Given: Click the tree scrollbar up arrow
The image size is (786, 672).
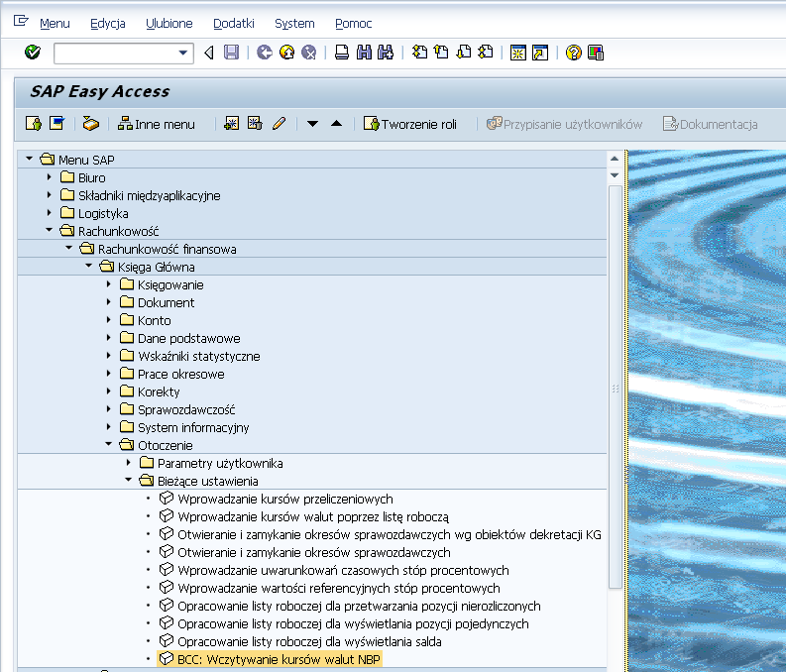Looking at the screenshot, I should tap(615, 159).
